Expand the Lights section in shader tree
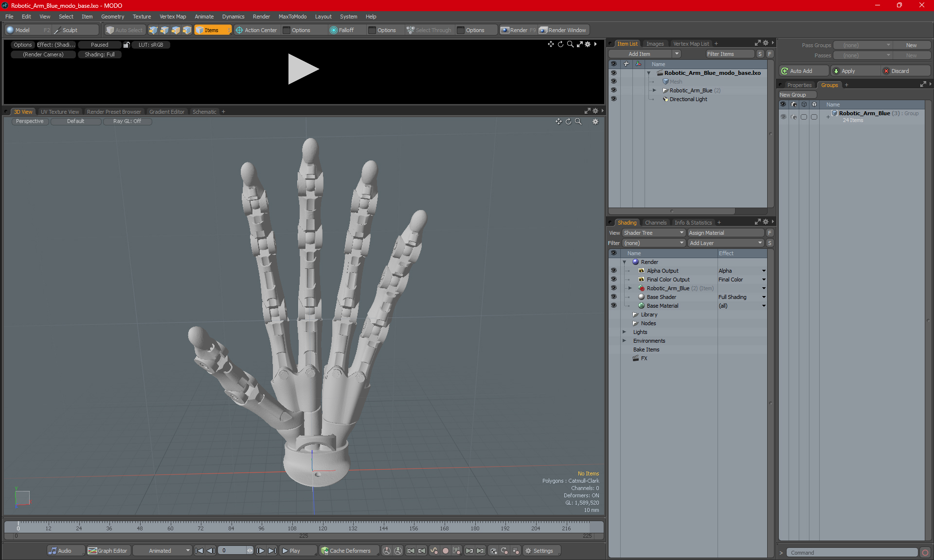The width and height of the screenshot is (934, 560). tap(625, 332)
